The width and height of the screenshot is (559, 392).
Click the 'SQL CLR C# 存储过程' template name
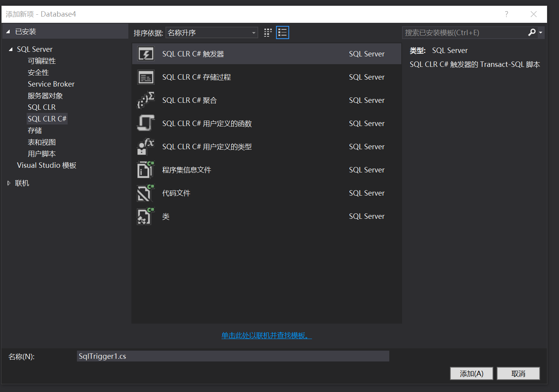pyautogui.click(x=197, y=77)
